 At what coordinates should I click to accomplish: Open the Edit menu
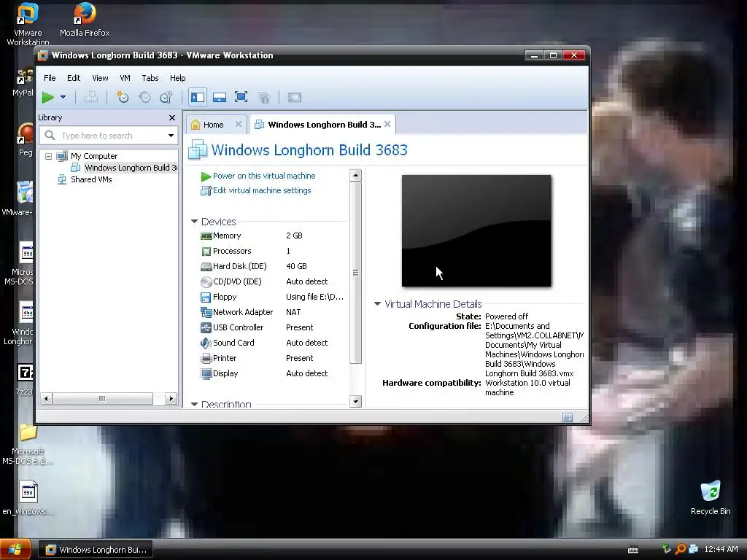click(x=74, y=78)
